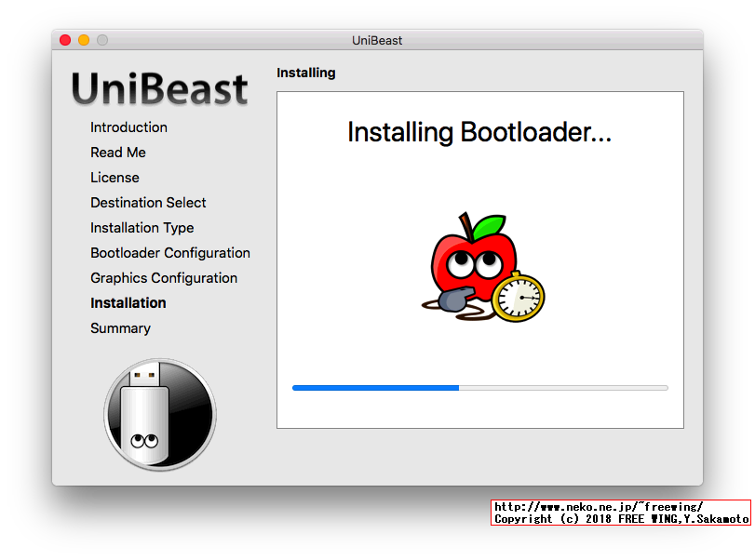Click the highlighted Installation step

(128, 302)
